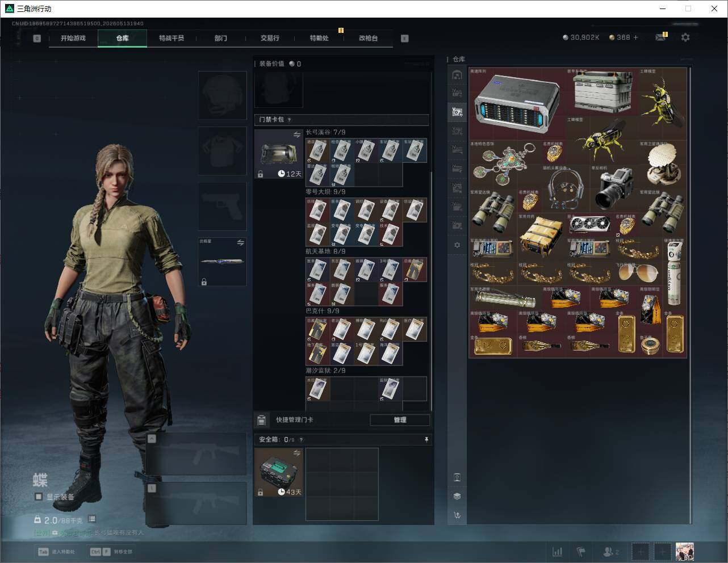Click the sort icon at warehouse sidebar bottom
Image resolution: width=728 pixels, height=563 pixels.
[457, 515]
